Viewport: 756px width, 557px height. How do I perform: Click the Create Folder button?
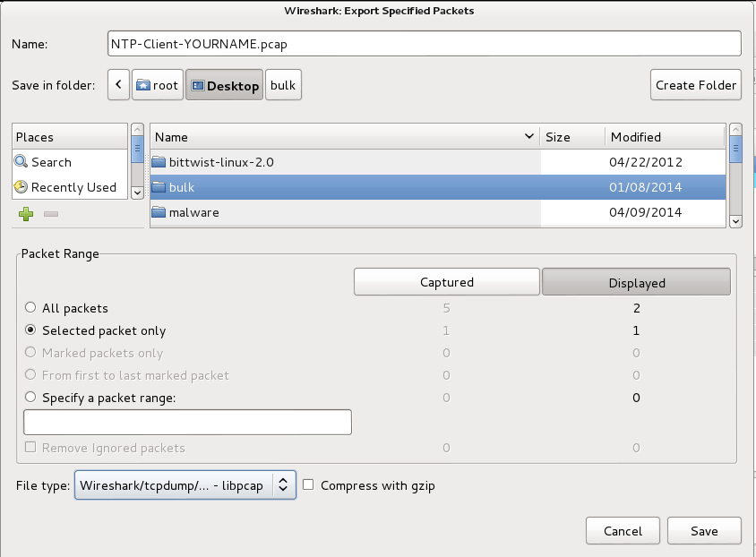coord(696,85)
